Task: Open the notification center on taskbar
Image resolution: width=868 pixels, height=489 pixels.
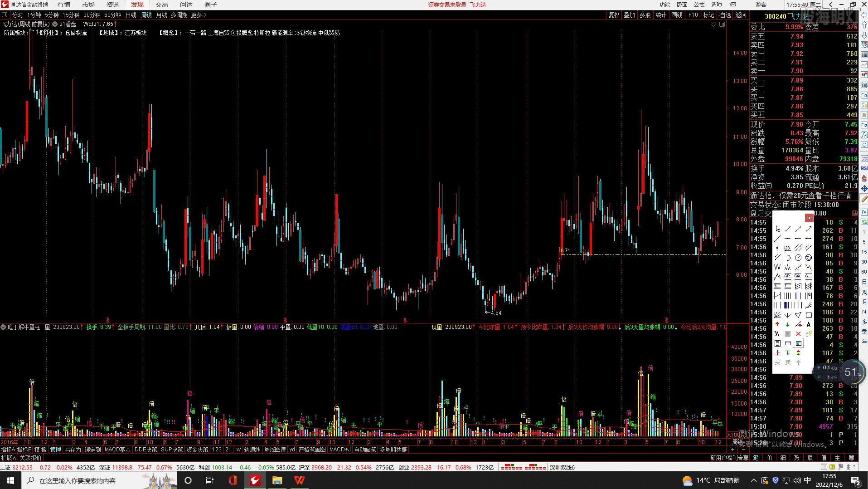Action: click(x=855, y=480)
